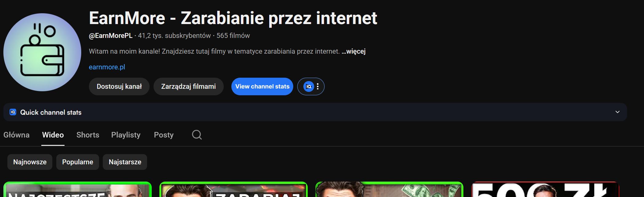Sort videos by Najnowsze

pyautogui.click(x=30, y=162)
